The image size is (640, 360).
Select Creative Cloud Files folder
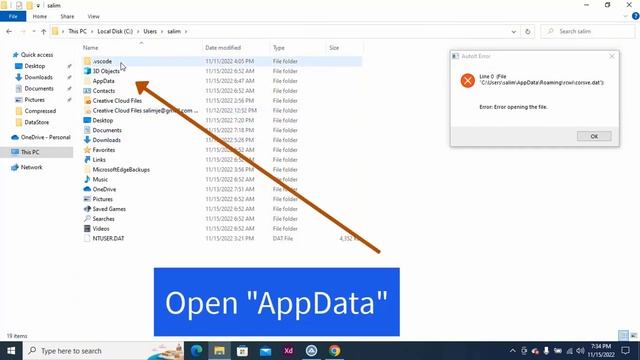(117, 100)
